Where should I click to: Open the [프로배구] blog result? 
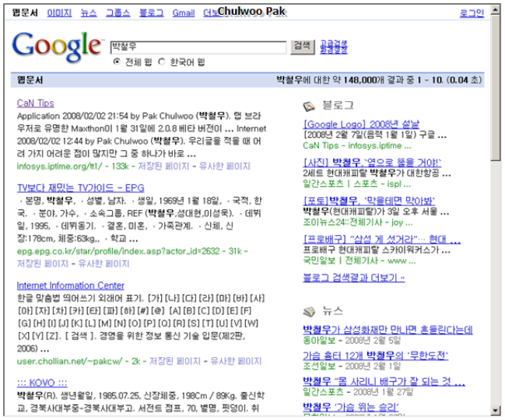381,240
